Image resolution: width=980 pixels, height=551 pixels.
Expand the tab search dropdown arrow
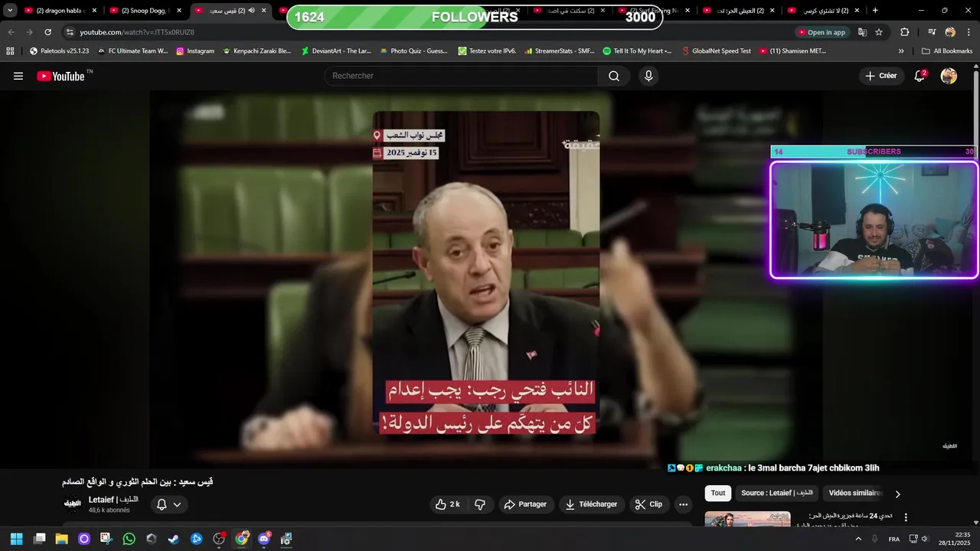click(10, 11)
